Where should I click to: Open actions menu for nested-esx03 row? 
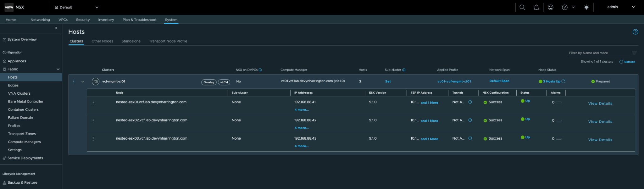coord(93,139)
